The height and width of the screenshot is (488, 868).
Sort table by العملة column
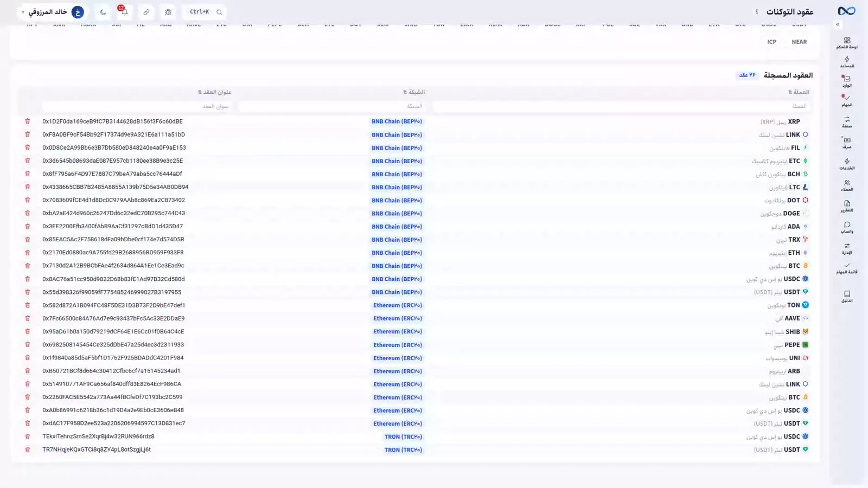[x=799, y=92]
